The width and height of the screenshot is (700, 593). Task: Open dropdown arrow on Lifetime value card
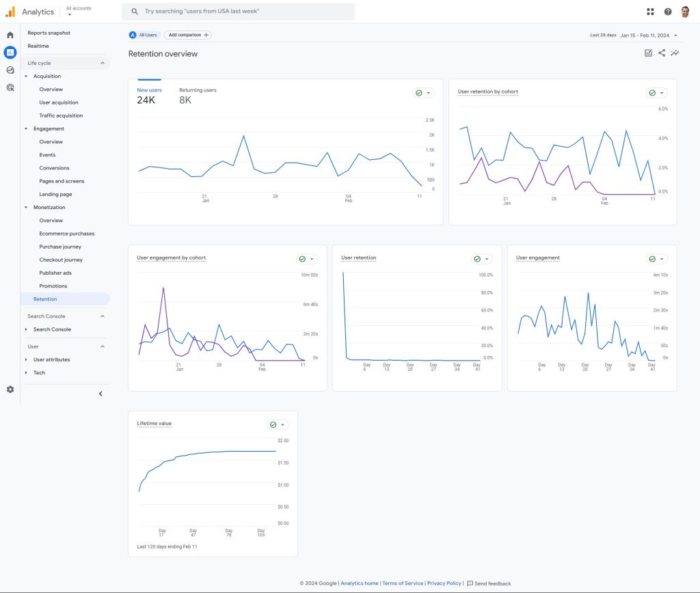[x=282, y=425]
